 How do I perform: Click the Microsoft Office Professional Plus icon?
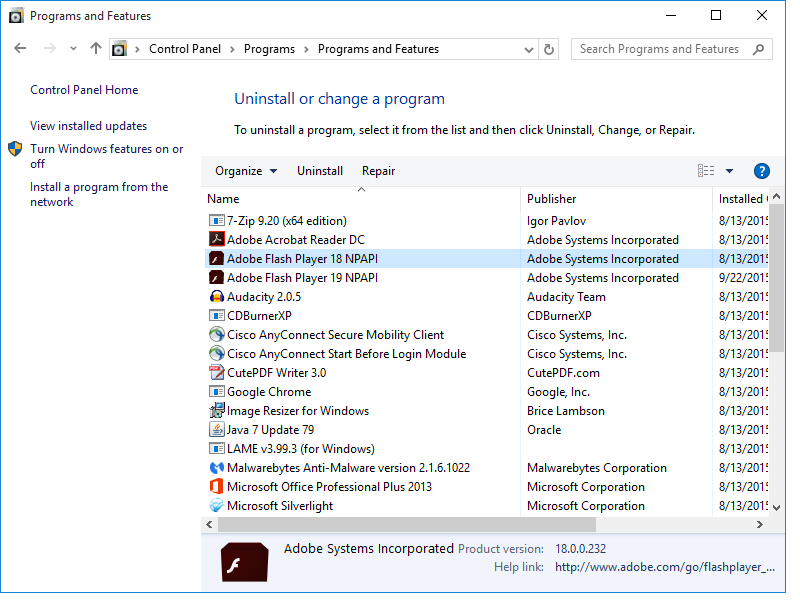pyautogui.click(x=217, y=487)
